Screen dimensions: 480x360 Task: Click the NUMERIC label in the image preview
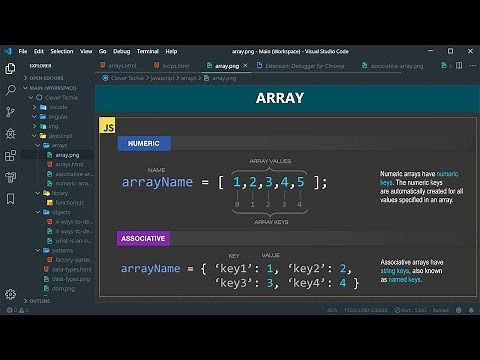(144, 143)
